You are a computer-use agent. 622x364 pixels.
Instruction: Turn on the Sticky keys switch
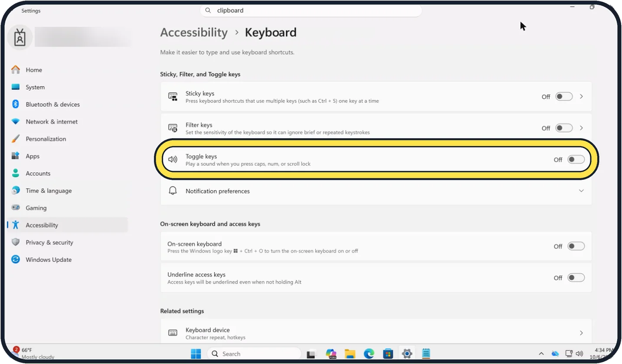(x=564, y=97)
